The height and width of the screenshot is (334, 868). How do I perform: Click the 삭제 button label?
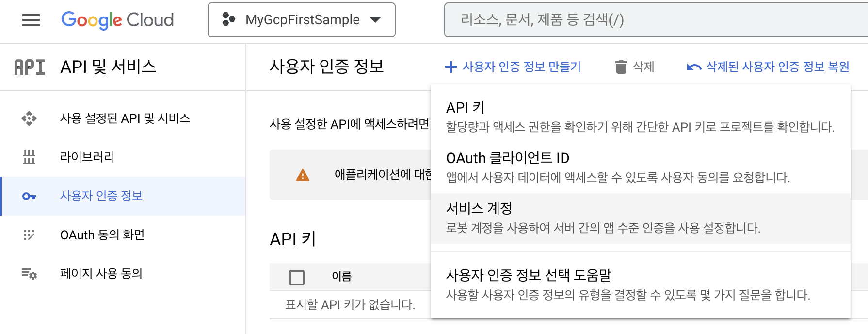(x=643, y=67)
